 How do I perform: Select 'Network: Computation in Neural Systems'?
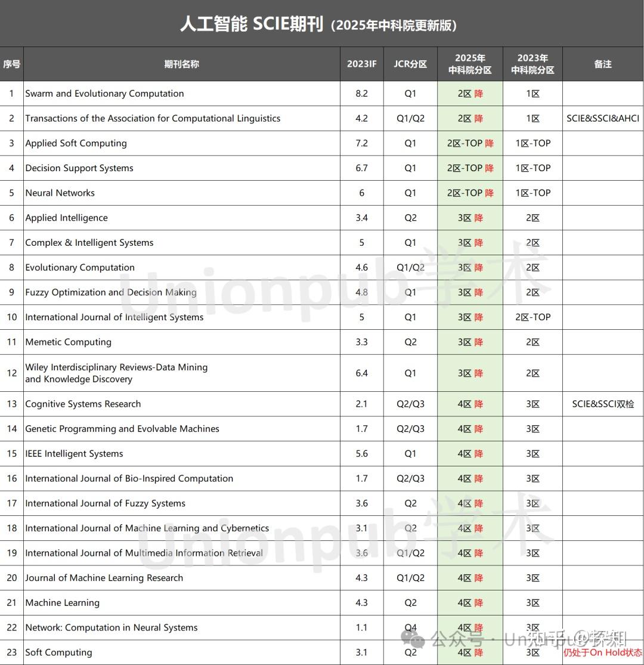(112, 627)
